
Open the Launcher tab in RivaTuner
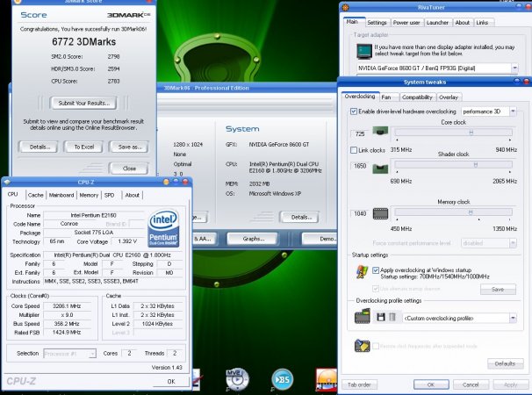(x=437, y=23)
